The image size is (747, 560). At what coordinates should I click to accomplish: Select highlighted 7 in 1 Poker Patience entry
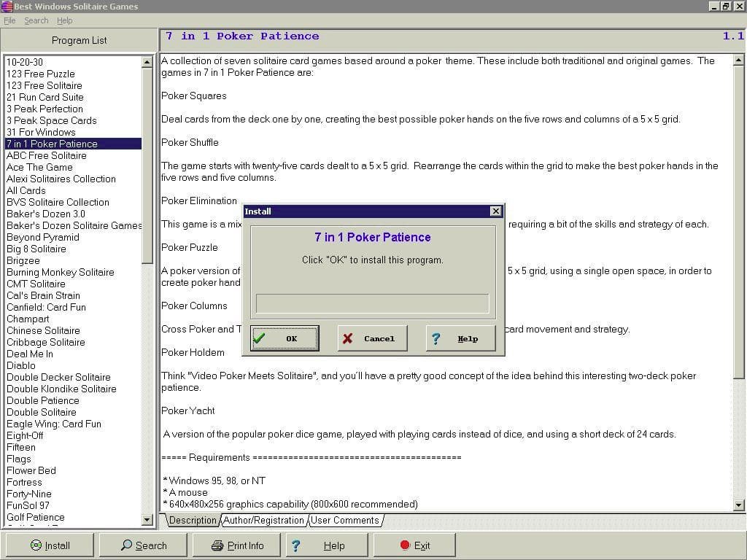coord(74,144)
